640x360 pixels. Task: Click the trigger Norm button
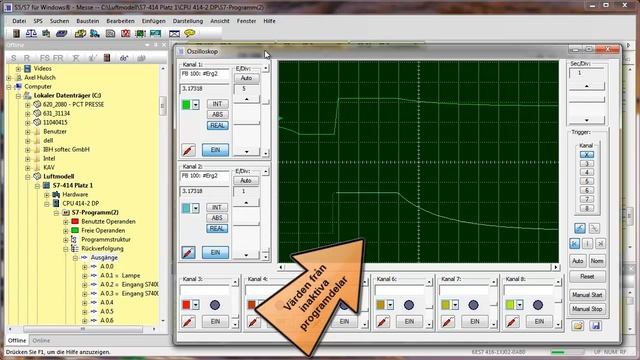[597, 261]
